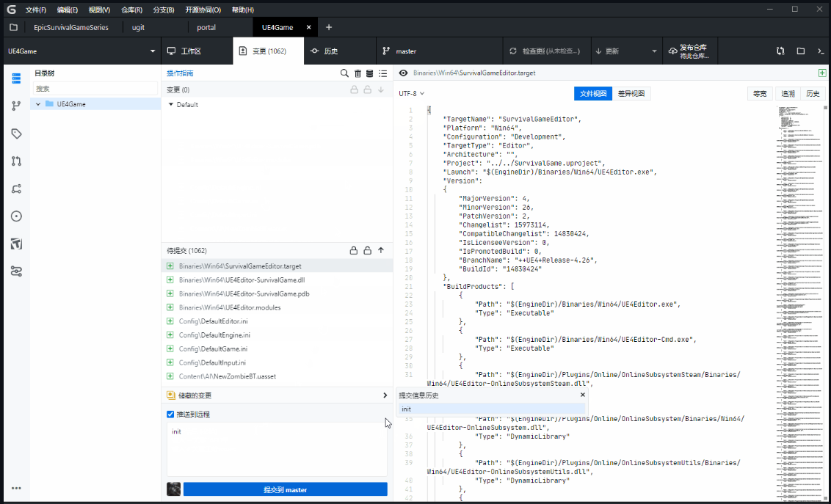Open the sidebar icon above the sliders icon
Screen dimensions: 831x504
tap(16, 244)
